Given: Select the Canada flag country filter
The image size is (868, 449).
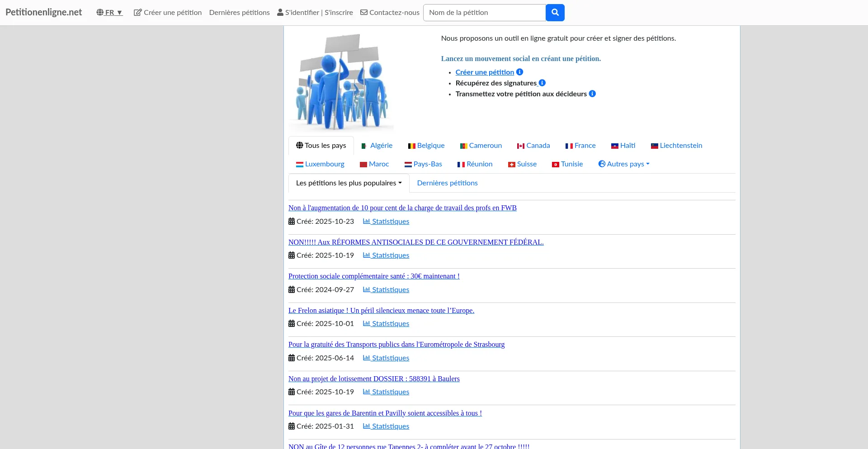Looking at the screenshot, I should tap(533, 146).
